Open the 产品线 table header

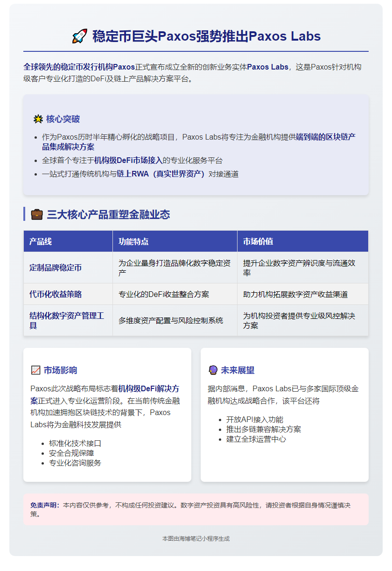point(42,241)
